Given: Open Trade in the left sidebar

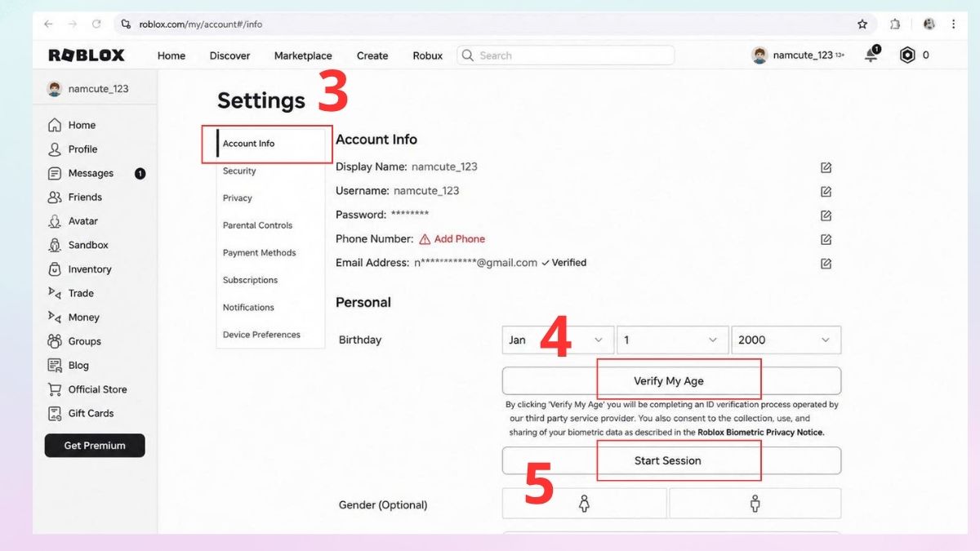Looking at the screenshot, I should [70, 293].
